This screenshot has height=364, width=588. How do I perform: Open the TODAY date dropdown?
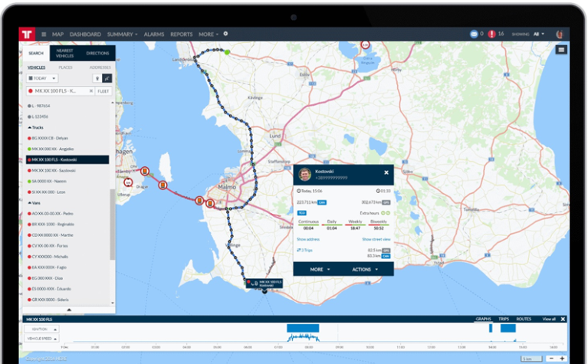[42, 78]
